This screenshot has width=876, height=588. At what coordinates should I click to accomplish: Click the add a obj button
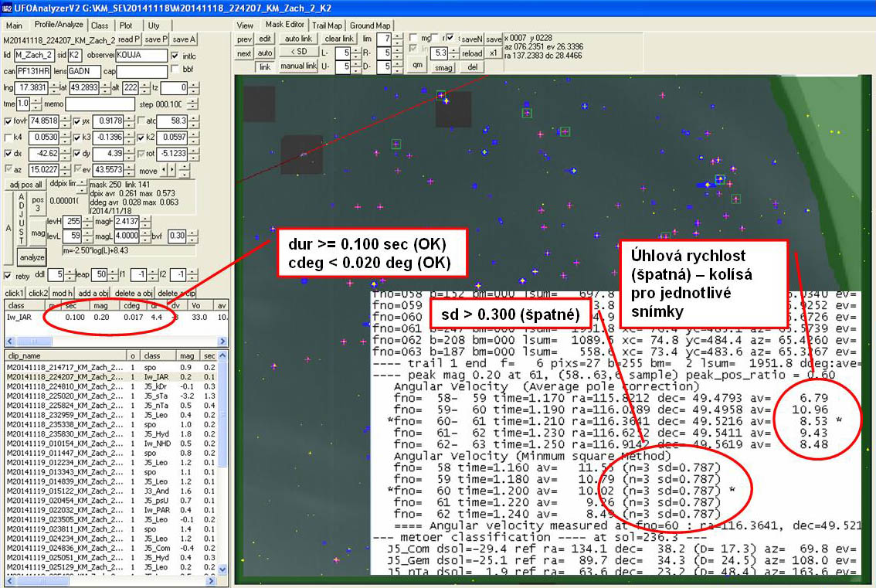click(x=92, y=294)
